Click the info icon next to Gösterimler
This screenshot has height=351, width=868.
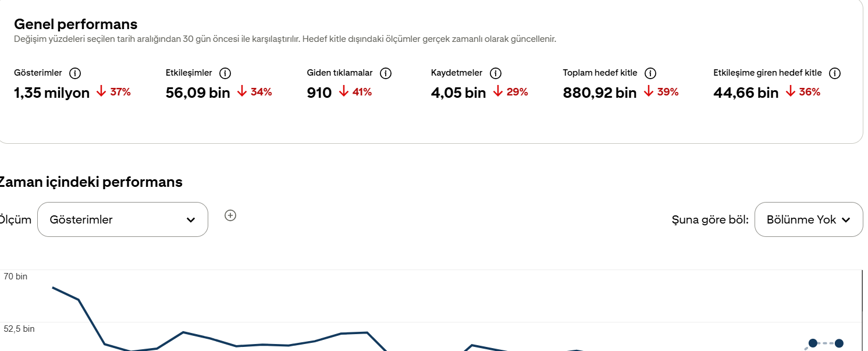pyautogui.click(x=75, y=73)
